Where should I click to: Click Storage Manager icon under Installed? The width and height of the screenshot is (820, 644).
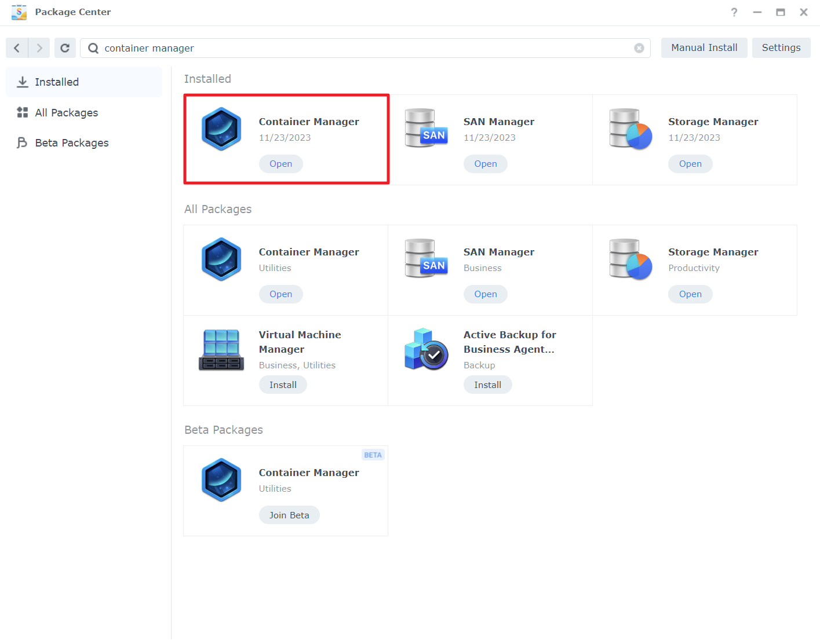[x=631, y=129]
